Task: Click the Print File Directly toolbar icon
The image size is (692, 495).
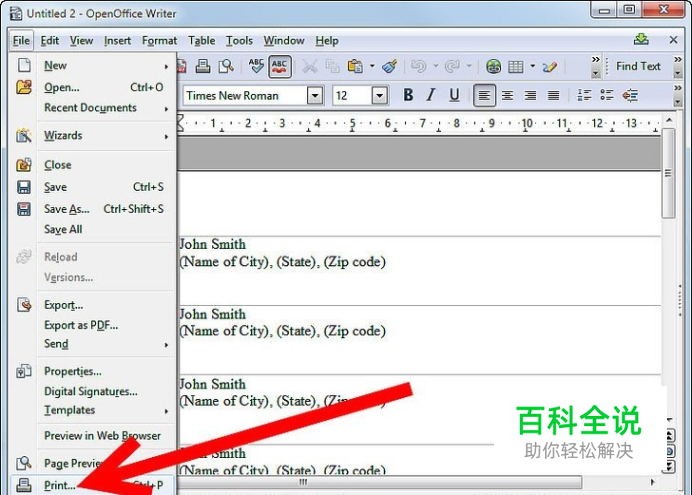Action: (203, 66)
